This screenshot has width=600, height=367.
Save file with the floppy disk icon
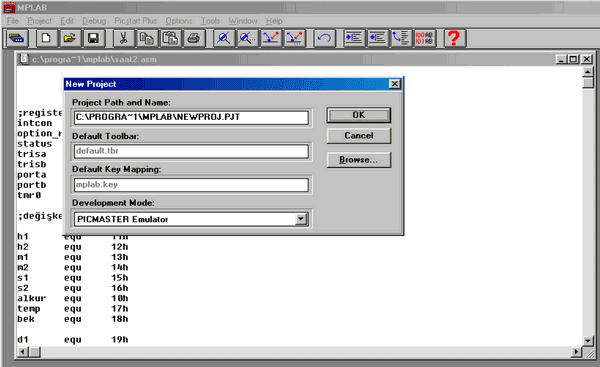pos(93,38)
